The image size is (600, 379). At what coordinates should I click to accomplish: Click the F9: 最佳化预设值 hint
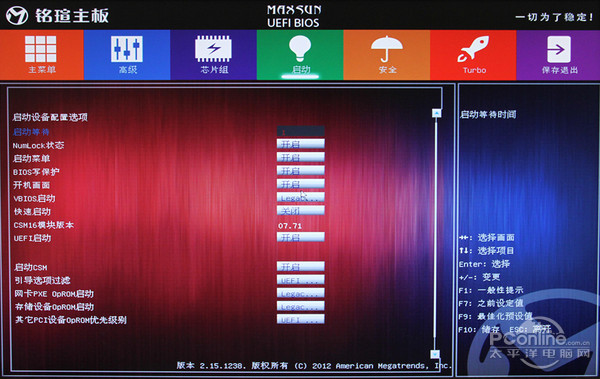495,316
